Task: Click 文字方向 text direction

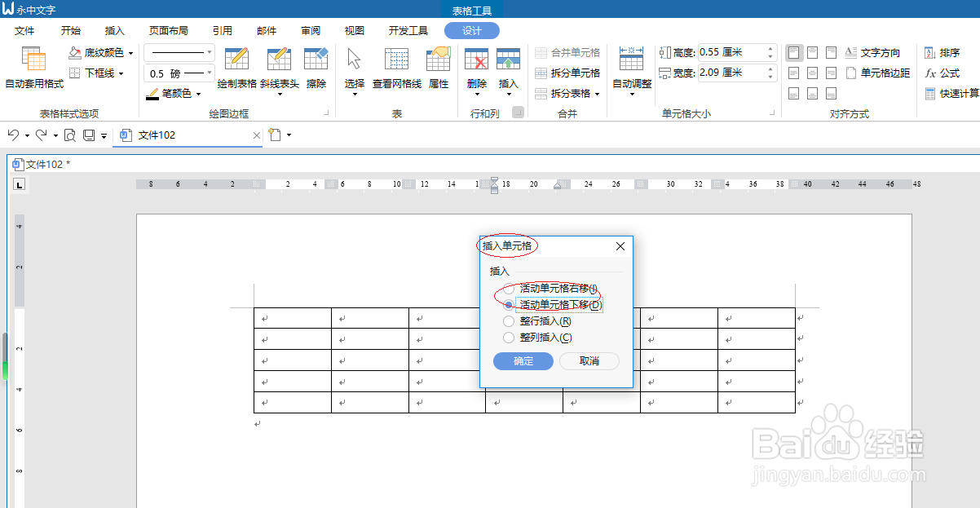Action: tap(872, 52)
